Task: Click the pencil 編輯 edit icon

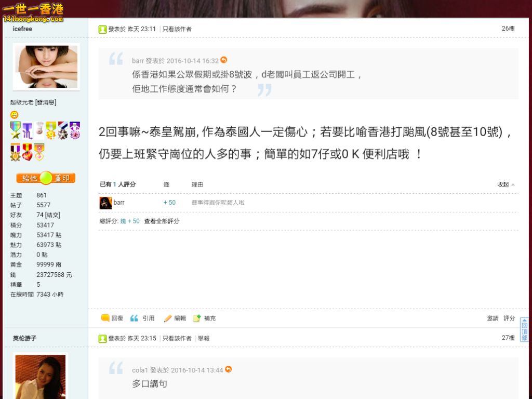Action: (x=168, y=318)
